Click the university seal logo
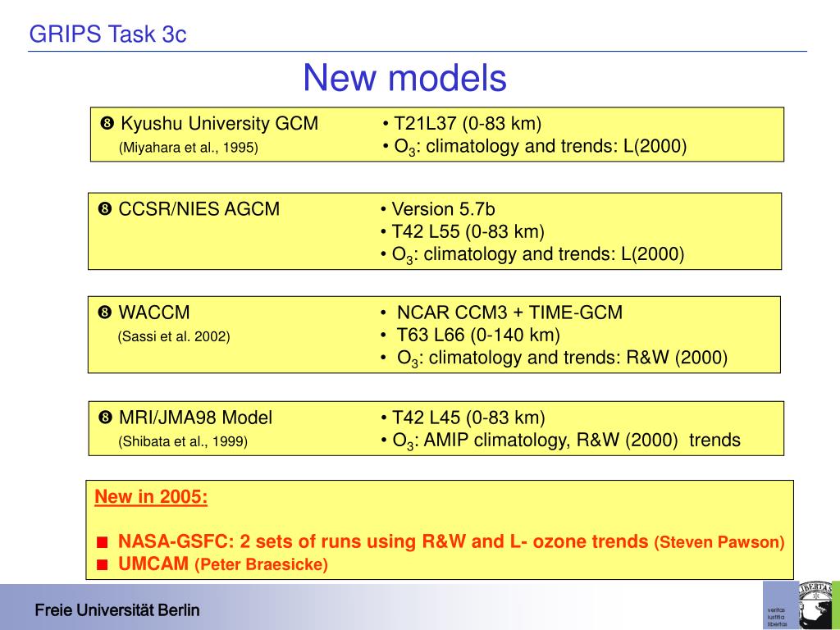Image resolution: width=840 pixels, height=630 pixels. (815, 605)
